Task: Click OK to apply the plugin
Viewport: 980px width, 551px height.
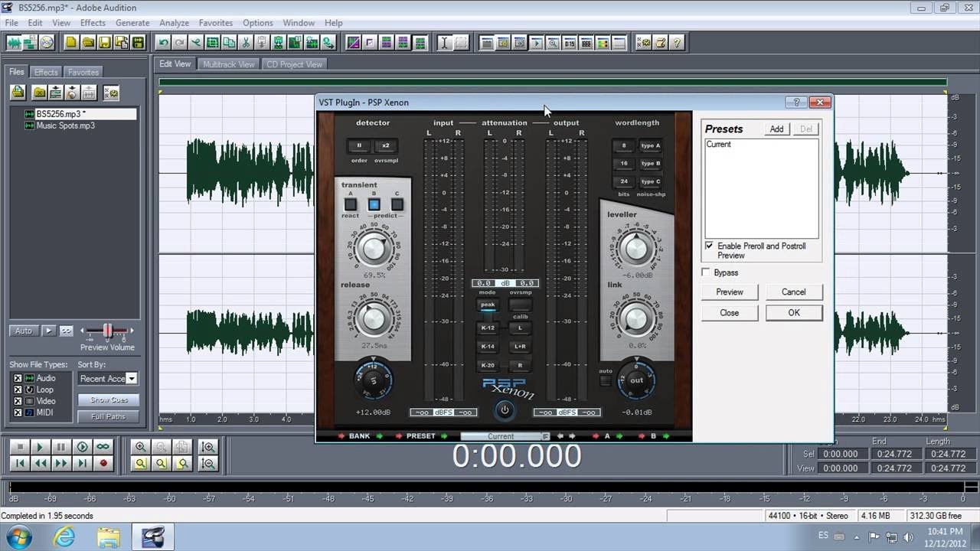Action: [794, 312]
